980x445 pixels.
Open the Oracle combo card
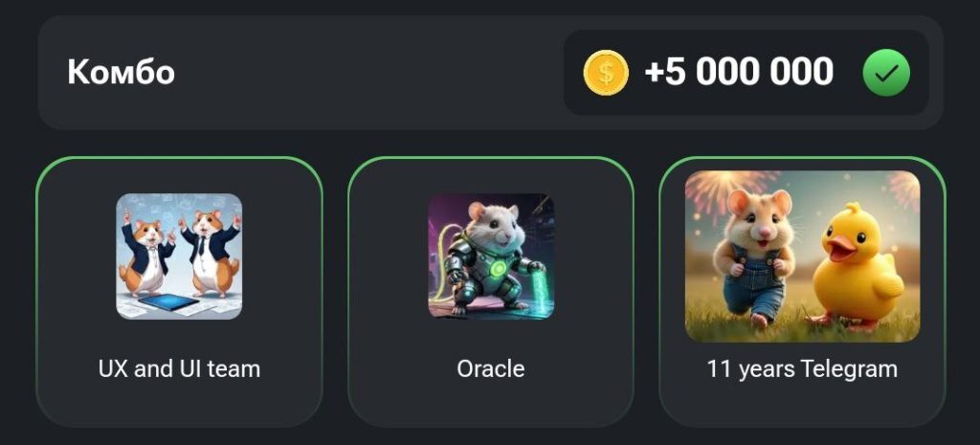(x=491, y=292)
